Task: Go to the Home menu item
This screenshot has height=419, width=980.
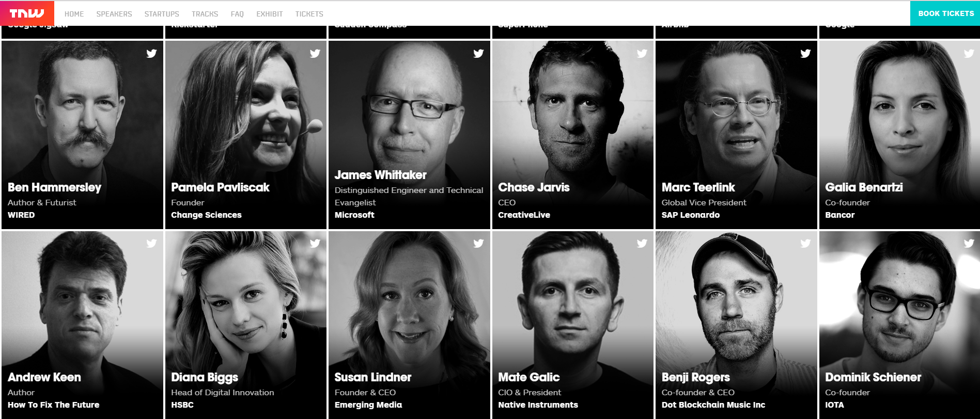Action: coord(74,14)
